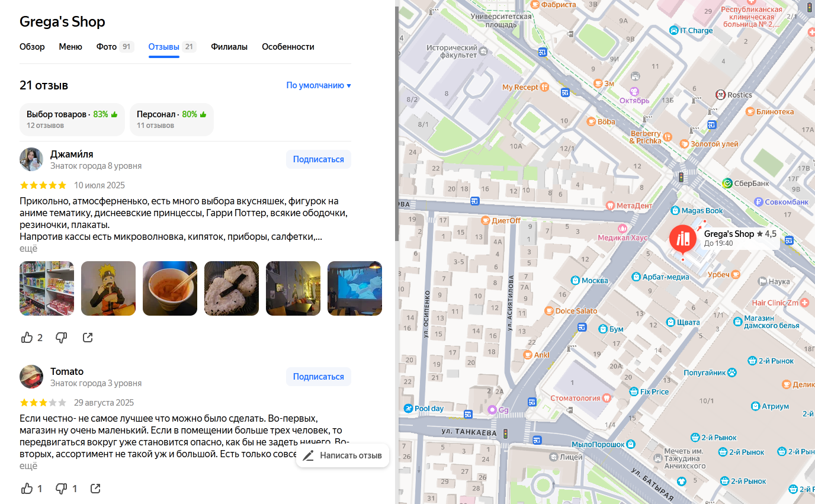Open the Меню tab
Screen dimensions: 815x504
70,47
